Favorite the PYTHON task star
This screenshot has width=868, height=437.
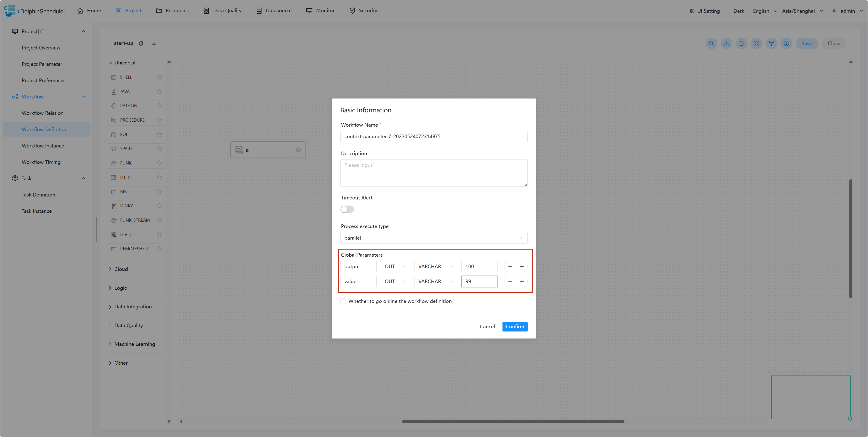159,106
